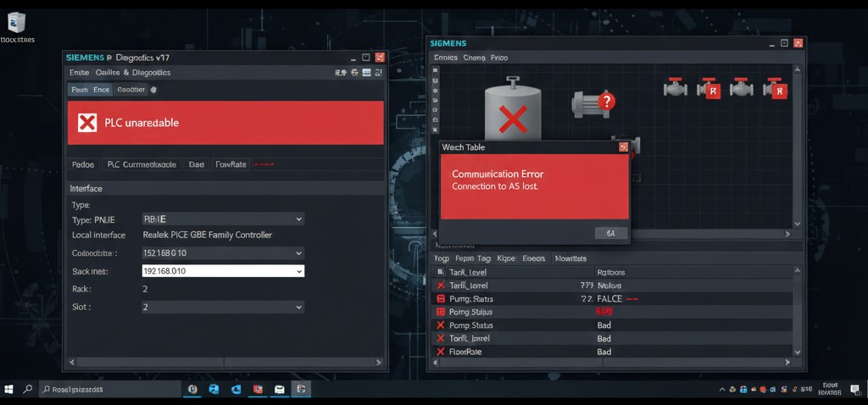
Task: Click the Rgtbors column header
Action: (x=611, y=272)
